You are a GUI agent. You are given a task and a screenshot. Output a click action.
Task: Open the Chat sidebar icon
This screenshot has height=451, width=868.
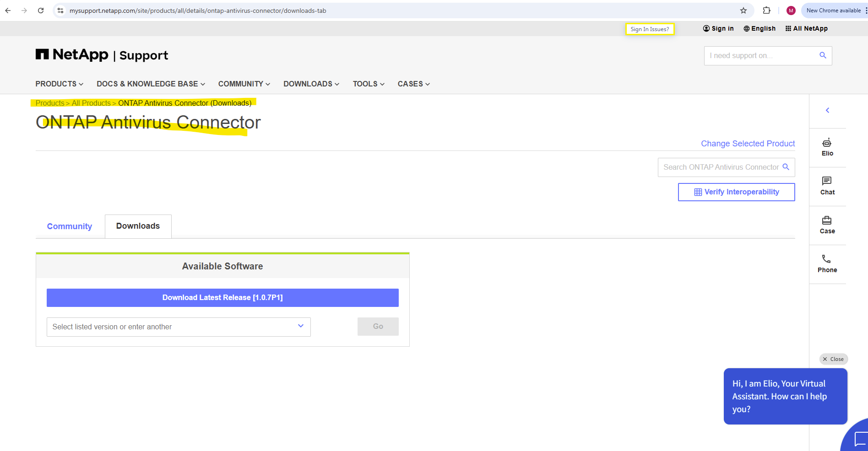[827, 186]
